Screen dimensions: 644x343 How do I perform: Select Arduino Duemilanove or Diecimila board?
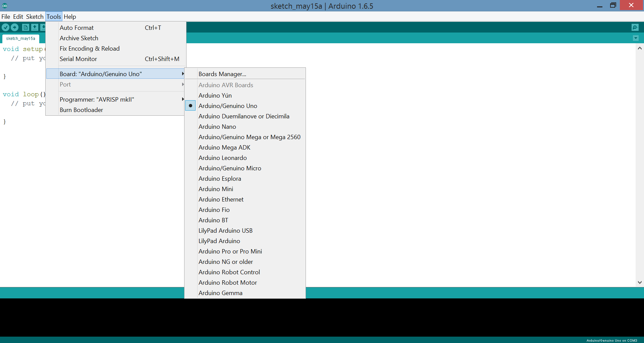[245, 116]
